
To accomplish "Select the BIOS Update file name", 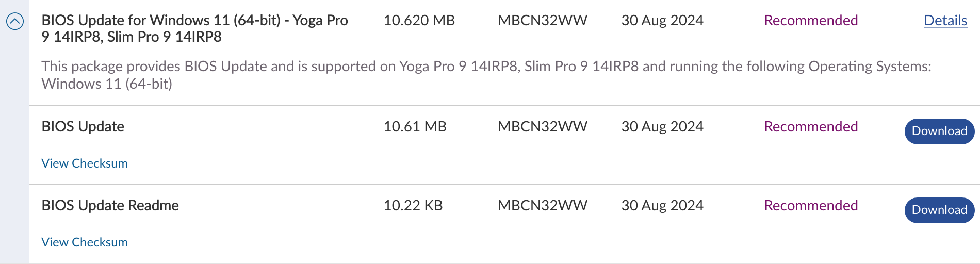I will [x=83, y=127].
